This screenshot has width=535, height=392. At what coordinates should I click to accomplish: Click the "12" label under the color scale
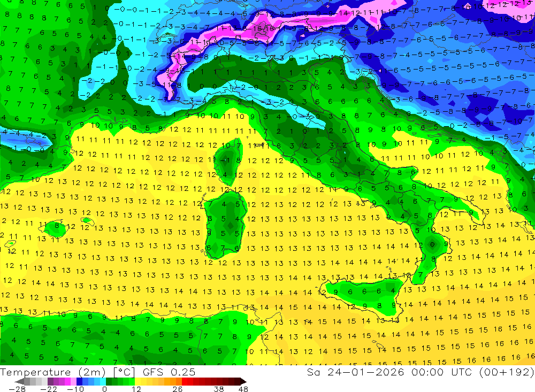point(136,389)
